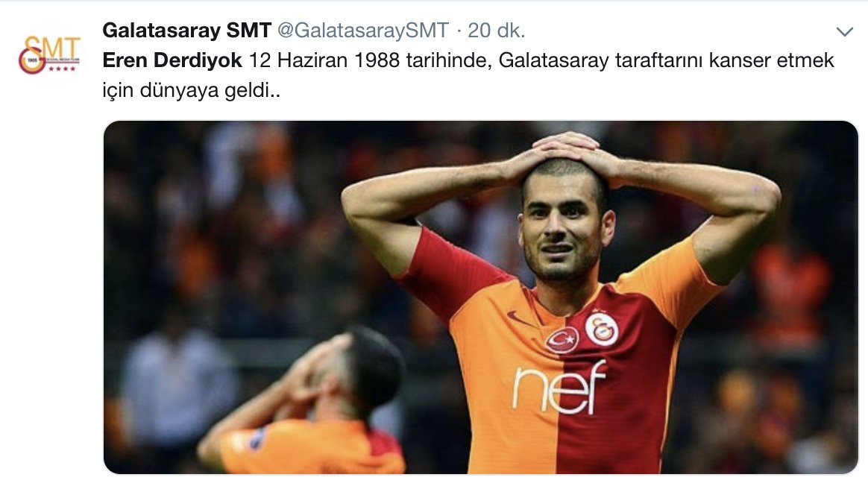Click the 1905 circle emblem in the avatar

(x=31, y=60)
